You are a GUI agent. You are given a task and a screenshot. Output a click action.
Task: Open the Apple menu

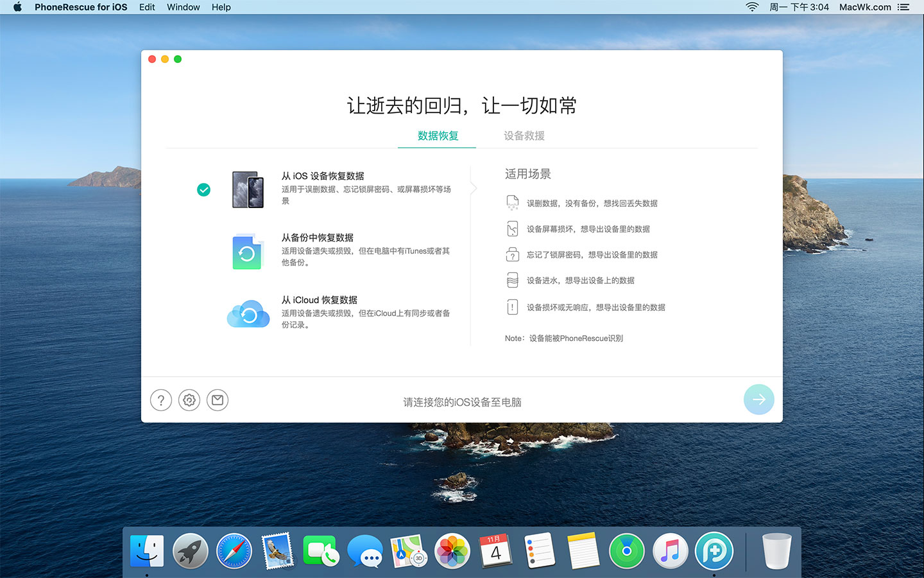(x=18, y=7)
